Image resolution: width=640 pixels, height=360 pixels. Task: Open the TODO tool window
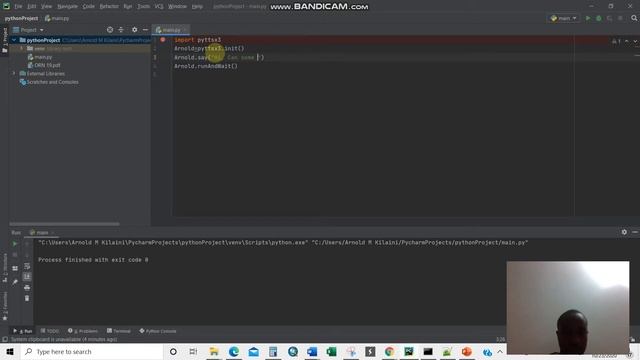(50, 331)
